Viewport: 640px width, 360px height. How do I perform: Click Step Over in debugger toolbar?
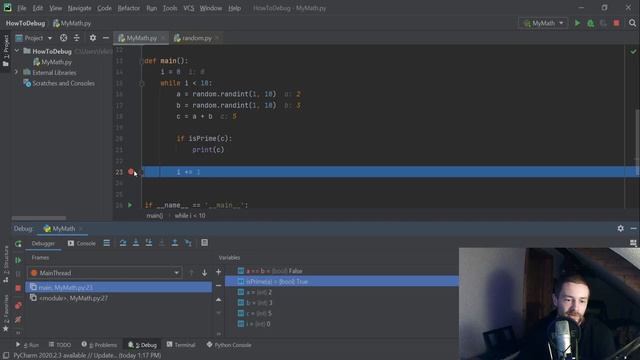tap(122, 243)
